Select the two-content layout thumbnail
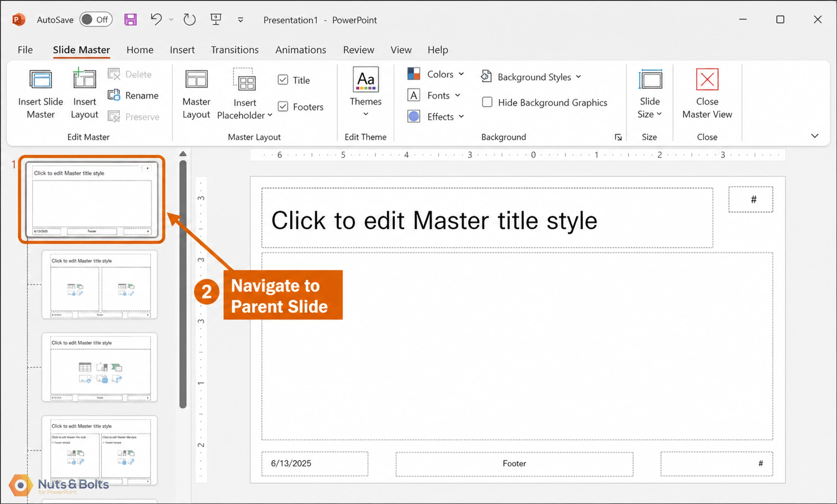Image resolution: width=837 pixels, height=504 pixels. [99, 284]
